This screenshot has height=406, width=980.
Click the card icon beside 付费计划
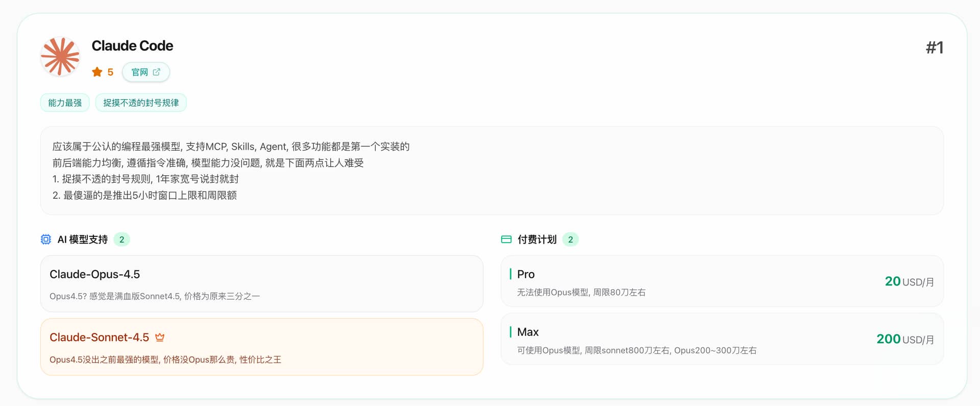(x=506, y=240)
